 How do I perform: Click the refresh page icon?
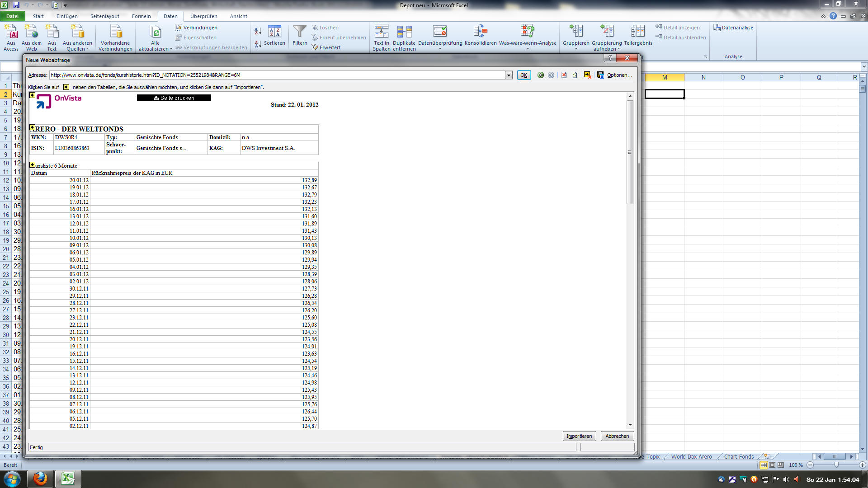tap(574, 75)
